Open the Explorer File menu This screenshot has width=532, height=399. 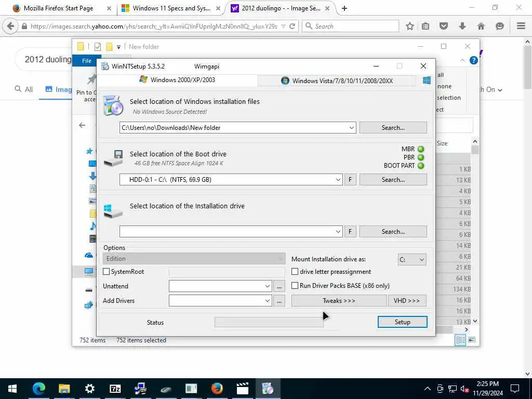click(87, 61)
